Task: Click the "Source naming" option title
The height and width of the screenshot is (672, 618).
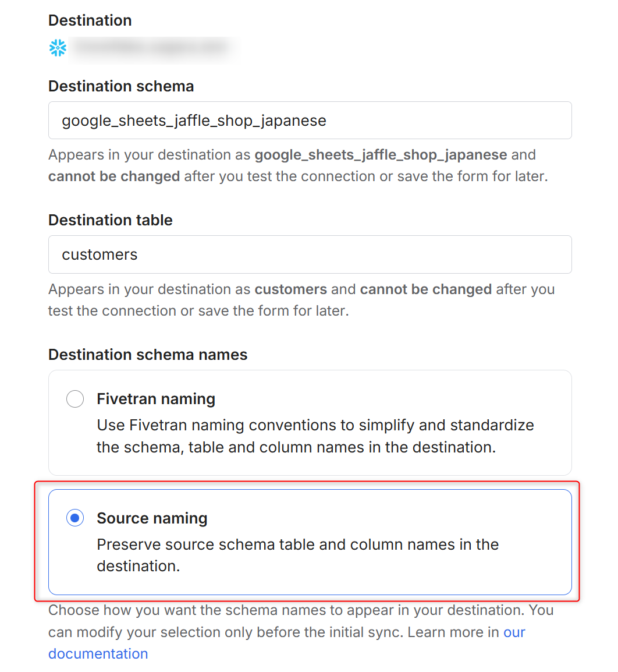Action: click(x=152, y=518)
